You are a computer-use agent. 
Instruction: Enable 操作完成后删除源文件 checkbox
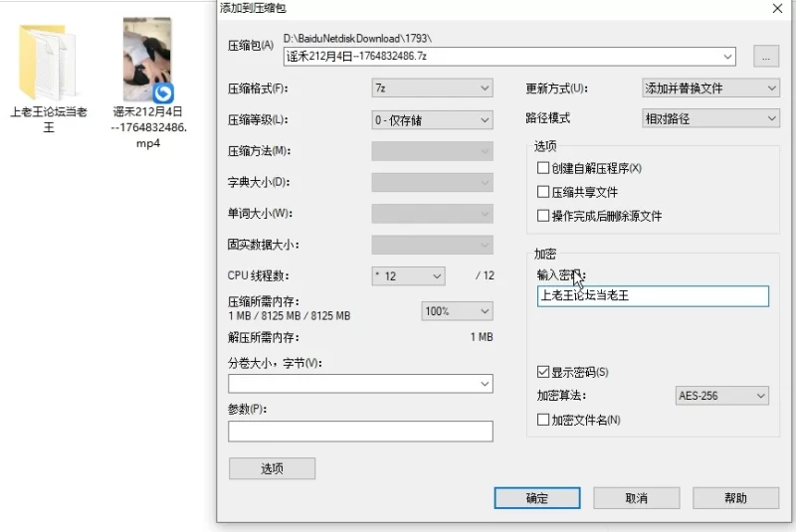pos(543,216)
